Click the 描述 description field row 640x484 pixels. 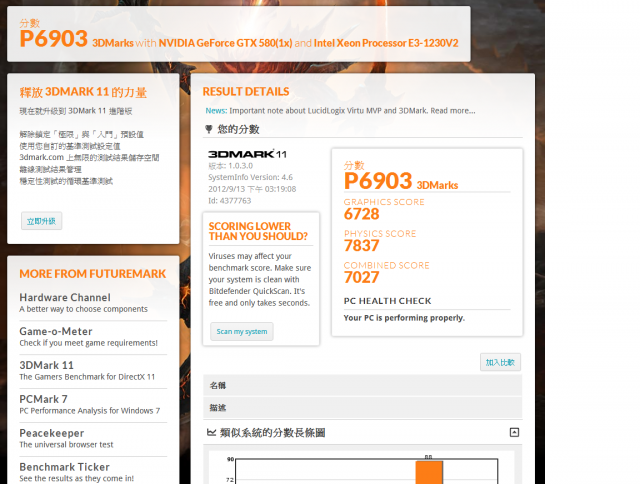[362, 408]
